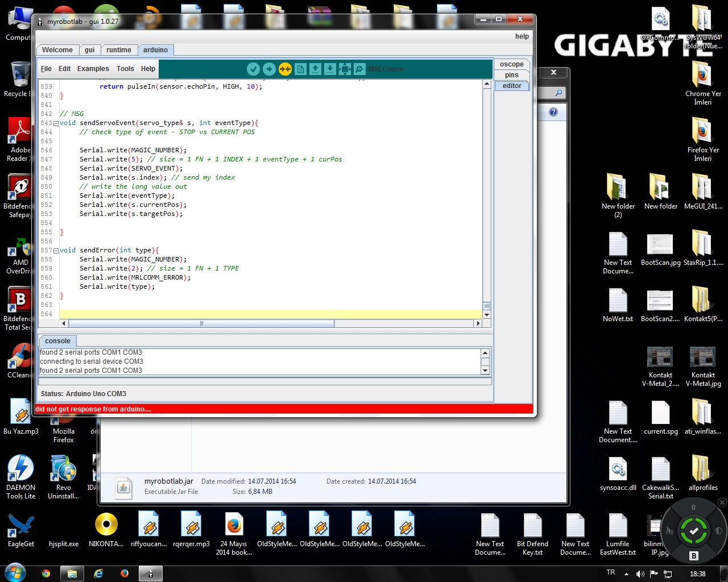Show hidden tray icons arrow

point(627,574)
